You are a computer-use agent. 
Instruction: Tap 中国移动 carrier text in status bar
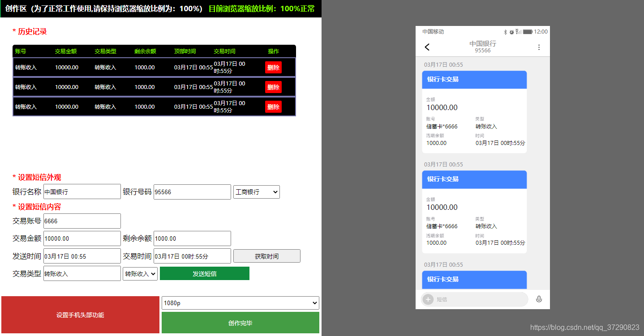(433, 32)
